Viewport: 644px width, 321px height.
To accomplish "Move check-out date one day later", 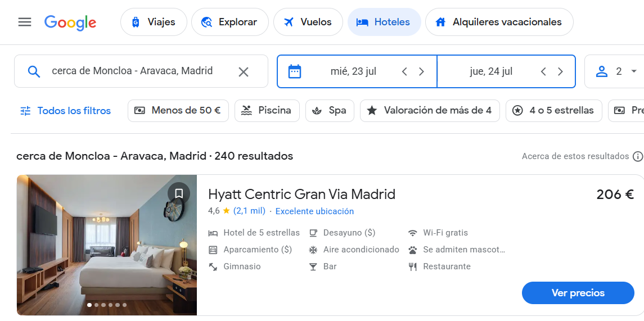I will pos(560,71).
